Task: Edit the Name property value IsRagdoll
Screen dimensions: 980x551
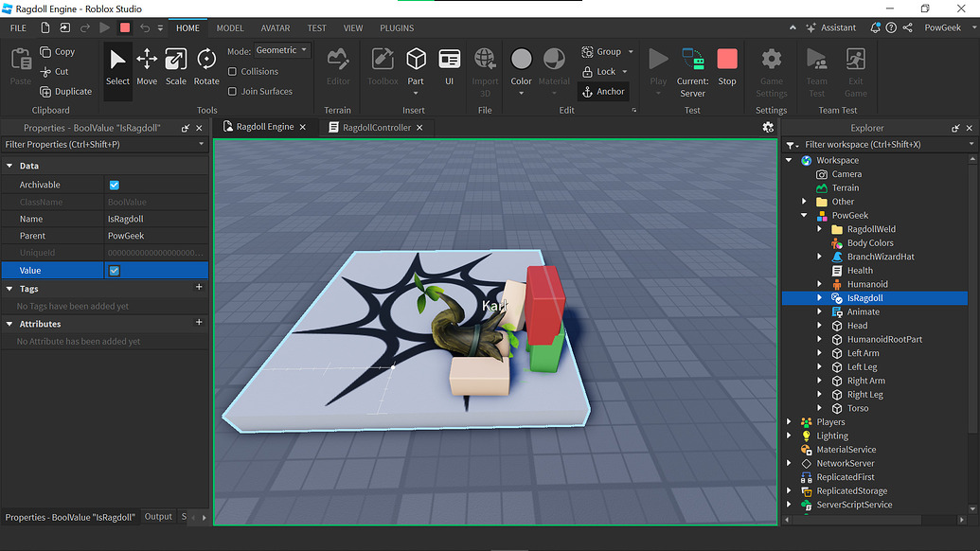Action: pyautogui.click(x=155, y=219)
